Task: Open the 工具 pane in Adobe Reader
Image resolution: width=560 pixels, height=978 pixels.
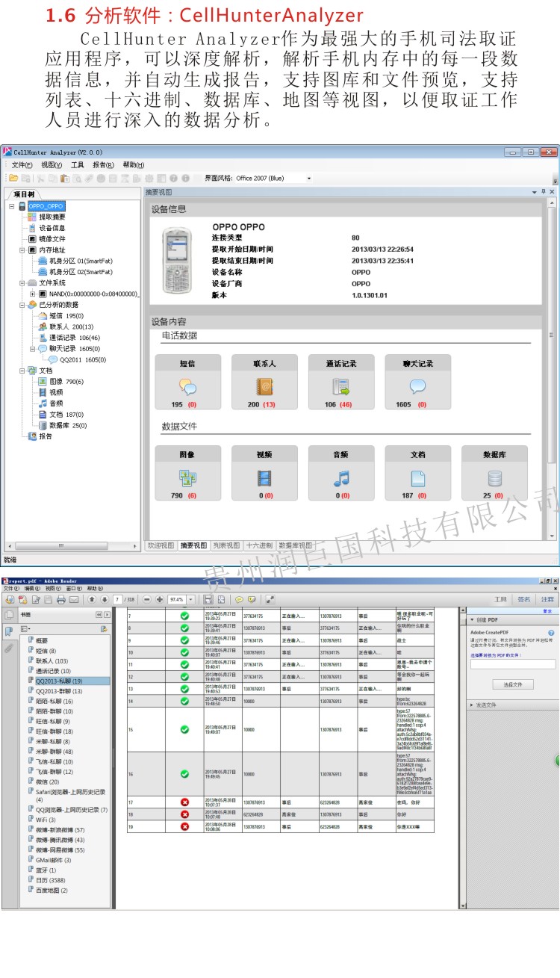Action: coord(500,599)
